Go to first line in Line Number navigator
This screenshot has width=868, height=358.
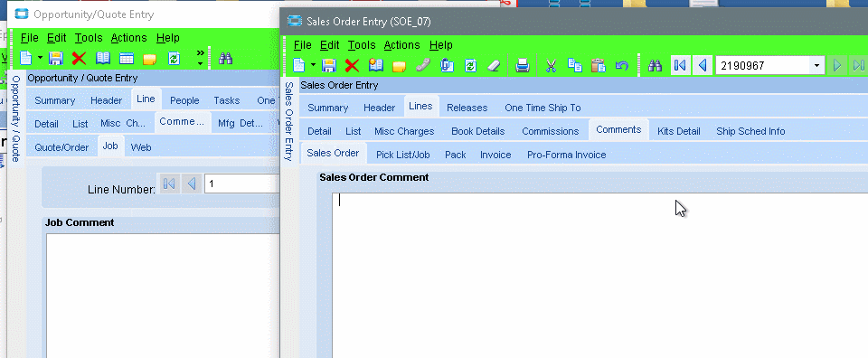(169, 184)
